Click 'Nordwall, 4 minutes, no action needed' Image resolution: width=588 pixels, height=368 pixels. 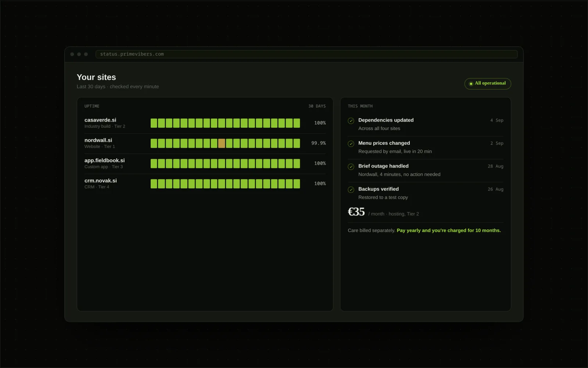pyautogui.click(x=399, y=174)
